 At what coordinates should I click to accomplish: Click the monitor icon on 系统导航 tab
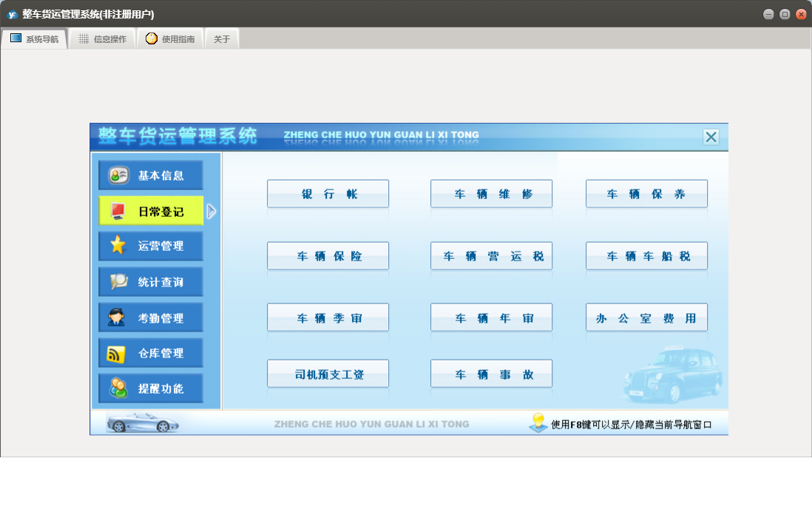click(16, 38)
